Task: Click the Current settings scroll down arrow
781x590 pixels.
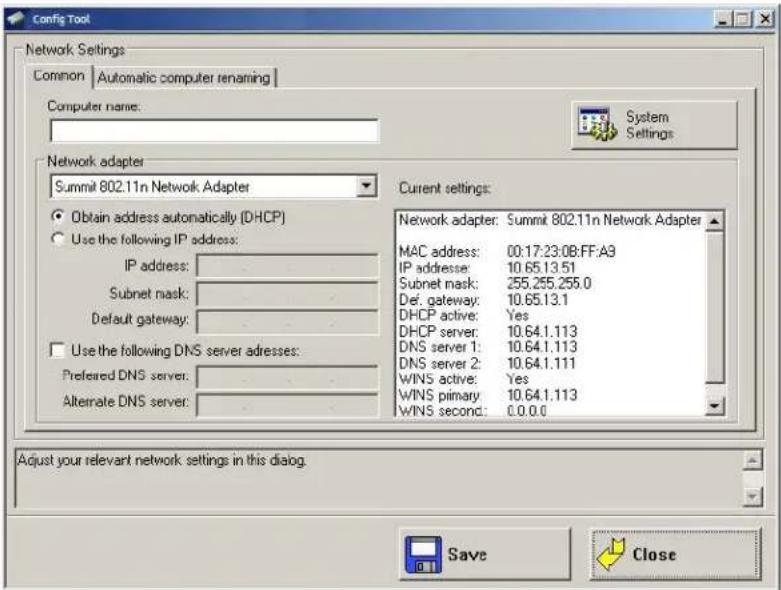Action: pyautogui.click(x=715, y=406)
